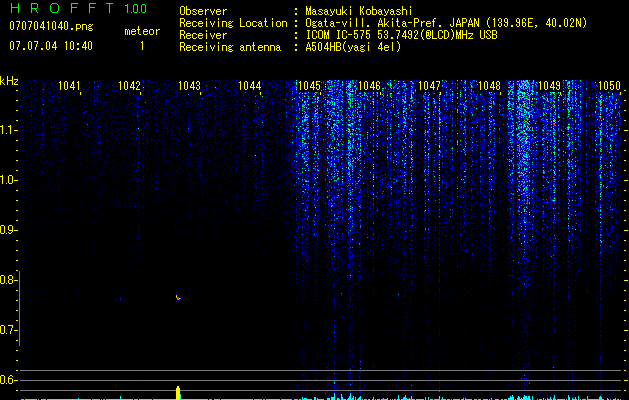Click the meteor echo spot near 1043
The width and height of the screenshot is (629, 400).
coord(178,298)
